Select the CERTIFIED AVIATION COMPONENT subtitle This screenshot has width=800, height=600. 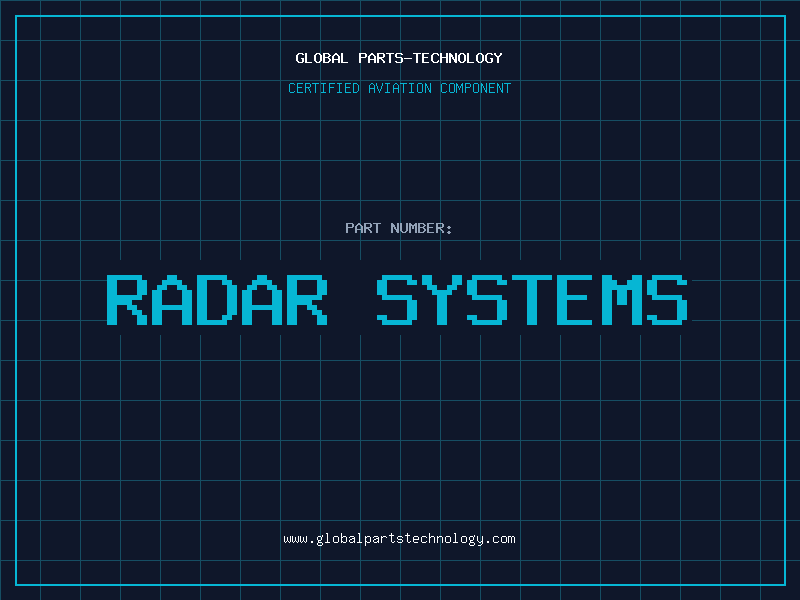click(x=399, y=88)
